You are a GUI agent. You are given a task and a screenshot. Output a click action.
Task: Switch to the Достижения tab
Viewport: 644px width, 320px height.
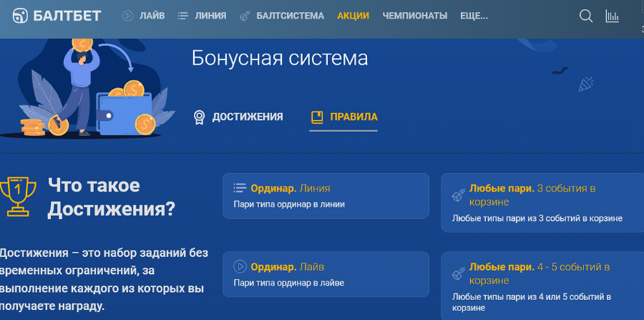coord(238,117)
